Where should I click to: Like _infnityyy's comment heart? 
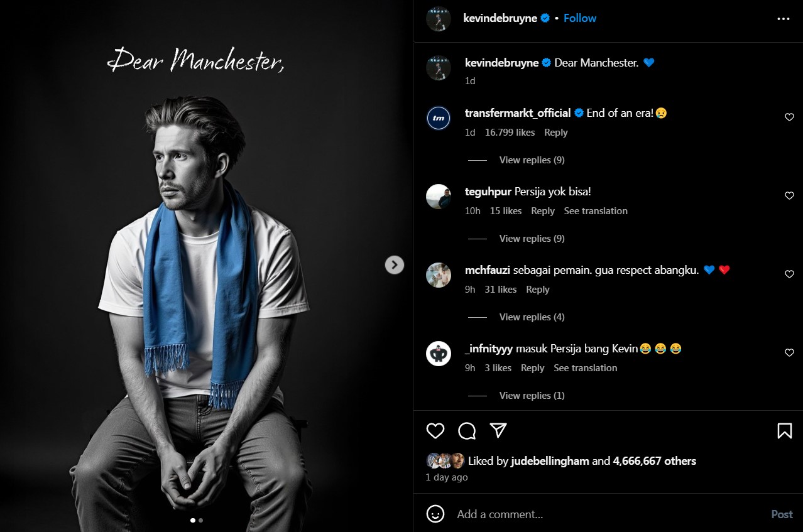point(790,353)
